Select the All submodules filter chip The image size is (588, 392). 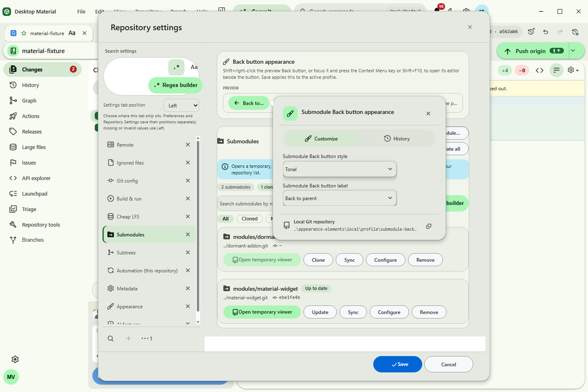pos(225,219)
